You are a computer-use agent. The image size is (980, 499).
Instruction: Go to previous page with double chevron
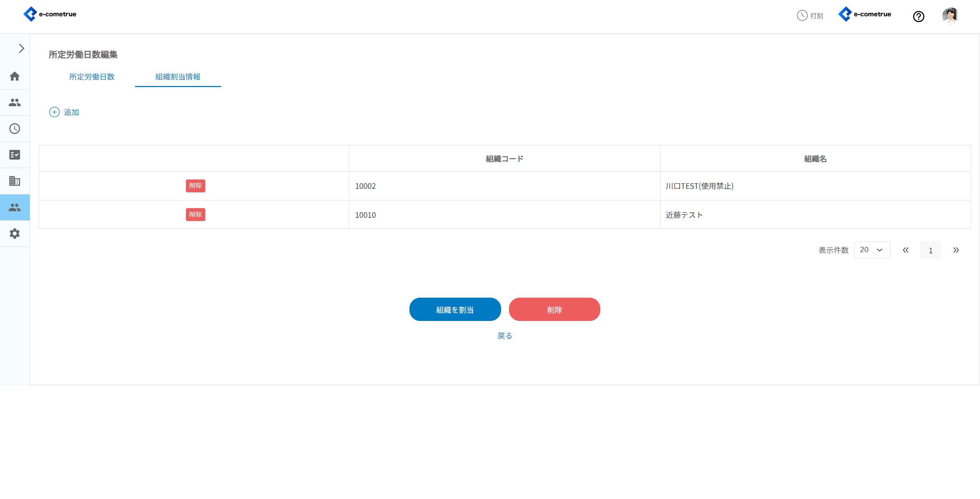point(905,250)
